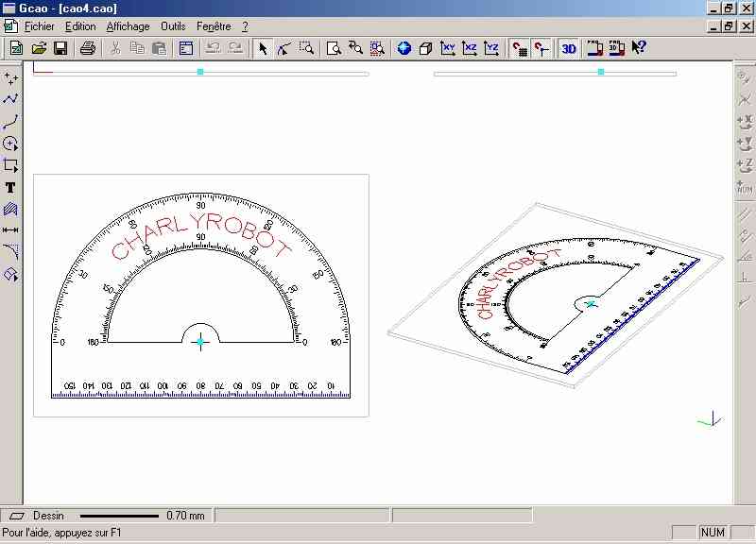Click the disabled NUM icon in right toolbar
Screen dimensions: 756x544
(x=745, y=187)
